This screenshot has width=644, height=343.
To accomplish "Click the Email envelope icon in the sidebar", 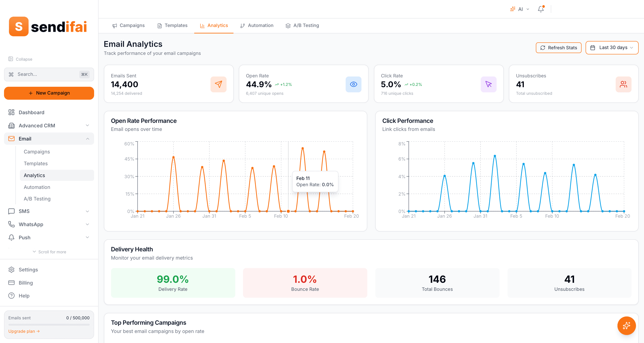I will tap(11, 138).
